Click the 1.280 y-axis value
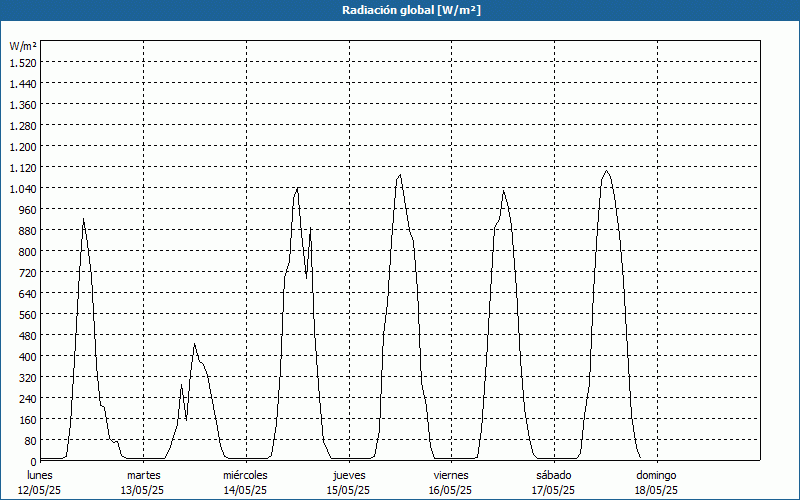The image size is (800, 500). click(x=23, y=126)
